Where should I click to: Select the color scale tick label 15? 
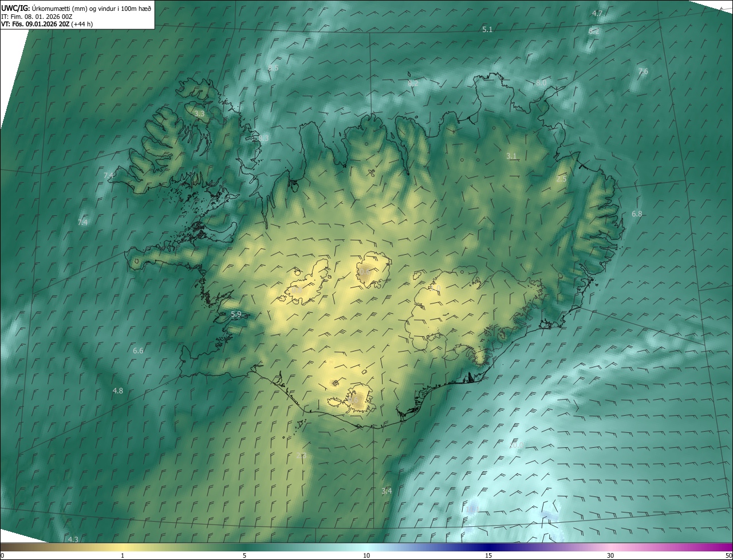click(x=488, y=555)
